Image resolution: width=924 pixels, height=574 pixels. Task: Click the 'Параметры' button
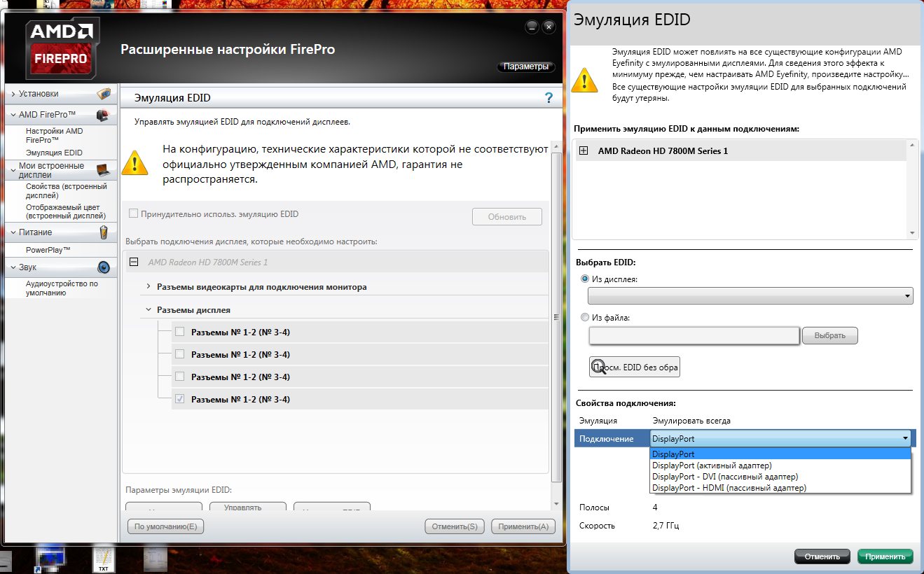point(525,67)
